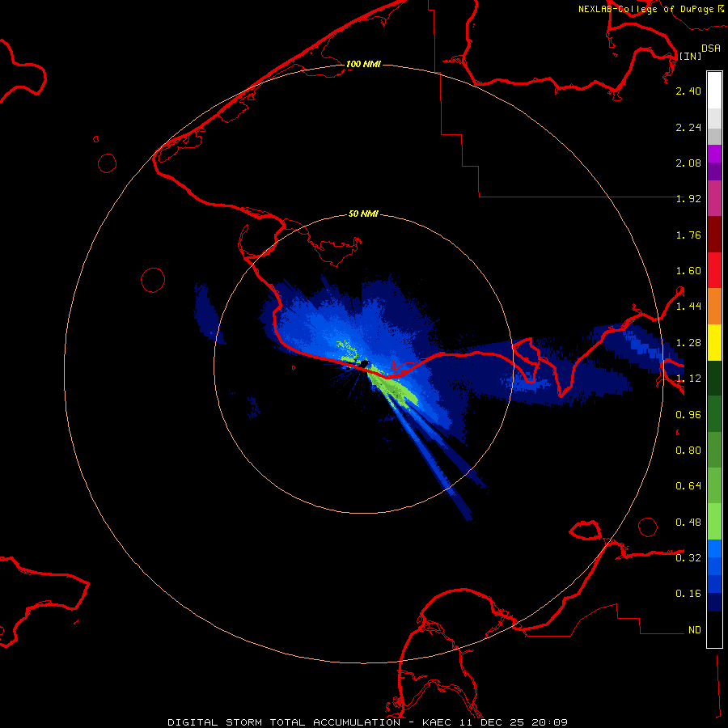Click the 1.76 legend value
Screen dimensions: 728x728
[688, 235]
